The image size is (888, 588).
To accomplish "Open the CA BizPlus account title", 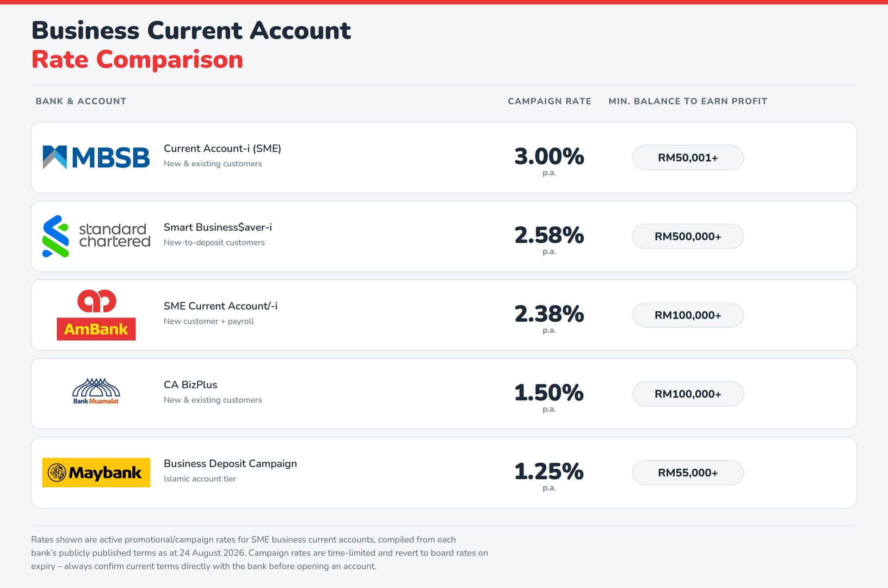I will [x=191, y=385].
